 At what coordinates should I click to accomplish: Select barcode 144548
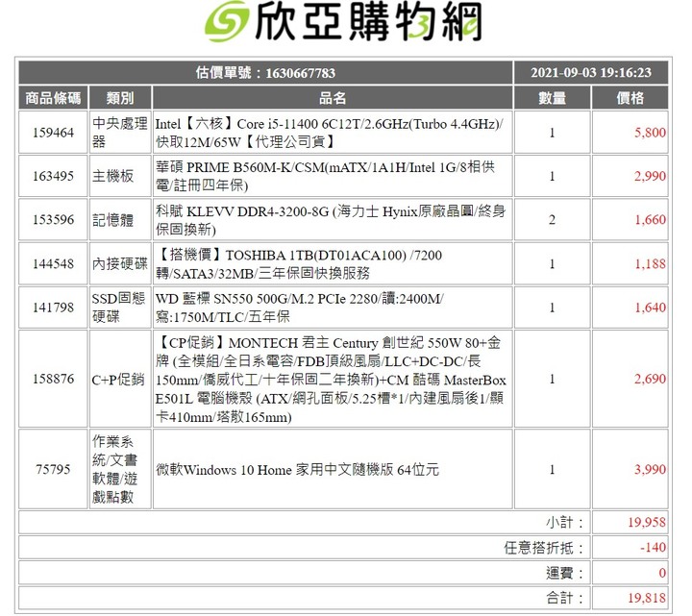tap(53, 264)
